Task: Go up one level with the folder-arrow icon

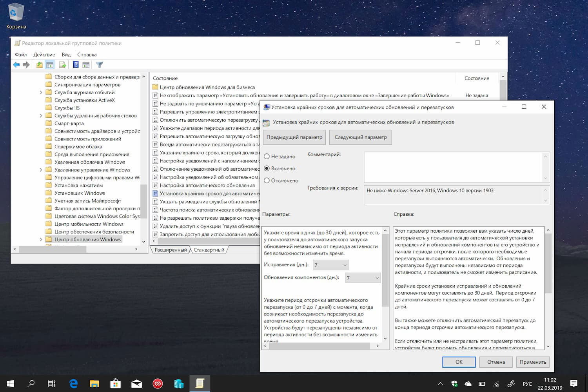Action: click(x=39, y=65)
